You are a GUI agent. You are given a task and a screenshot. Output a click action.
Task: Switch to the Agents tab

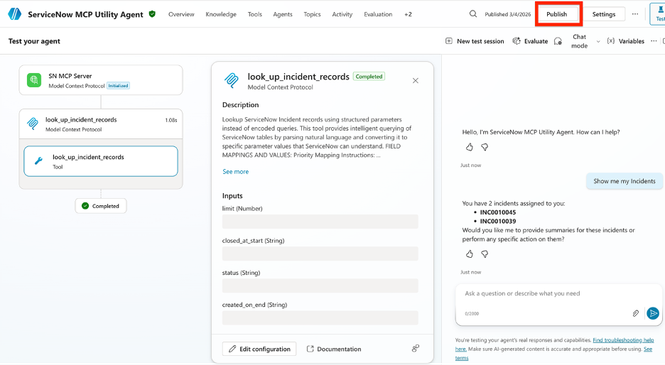(x=283, y=14)
